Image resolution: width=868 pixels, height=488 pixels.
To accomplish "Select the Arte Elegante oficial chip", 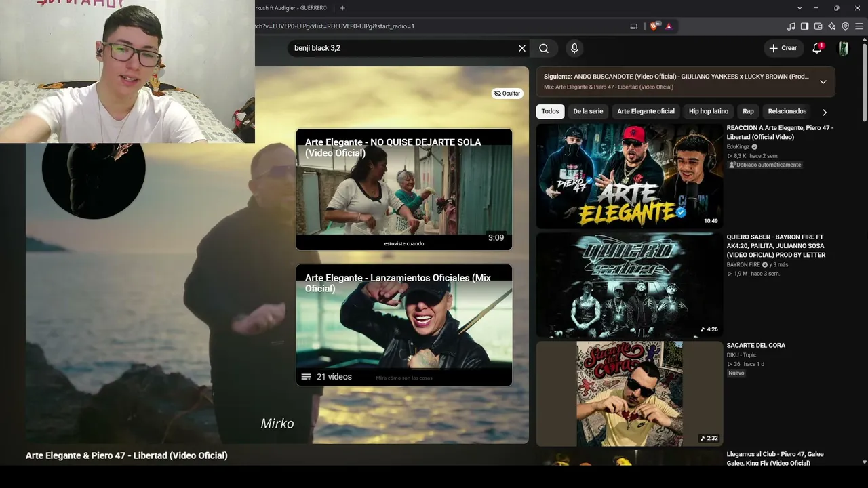I will [x=646, y=111].
